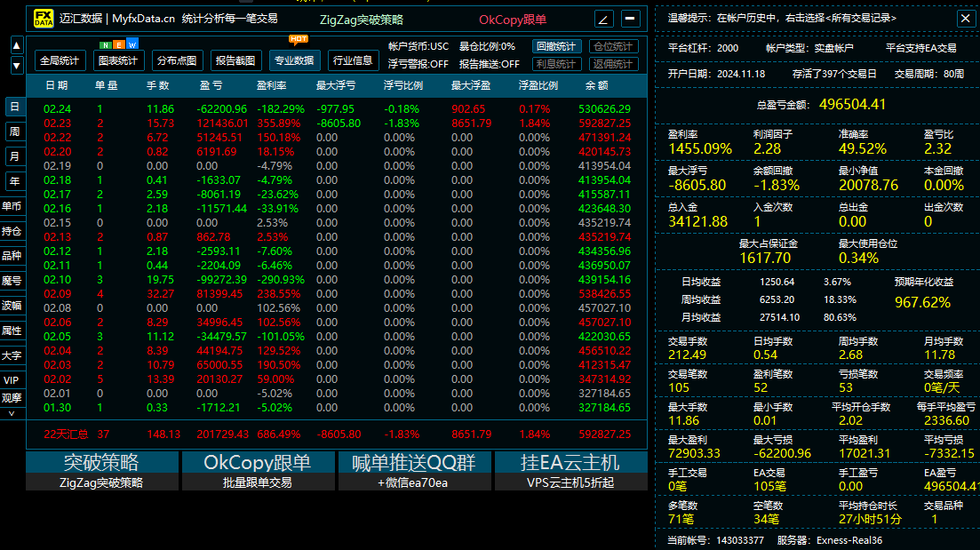Toggle the 利息统计 option
The height and width of the screenshot is (550, 980).
tap(556, 64)
